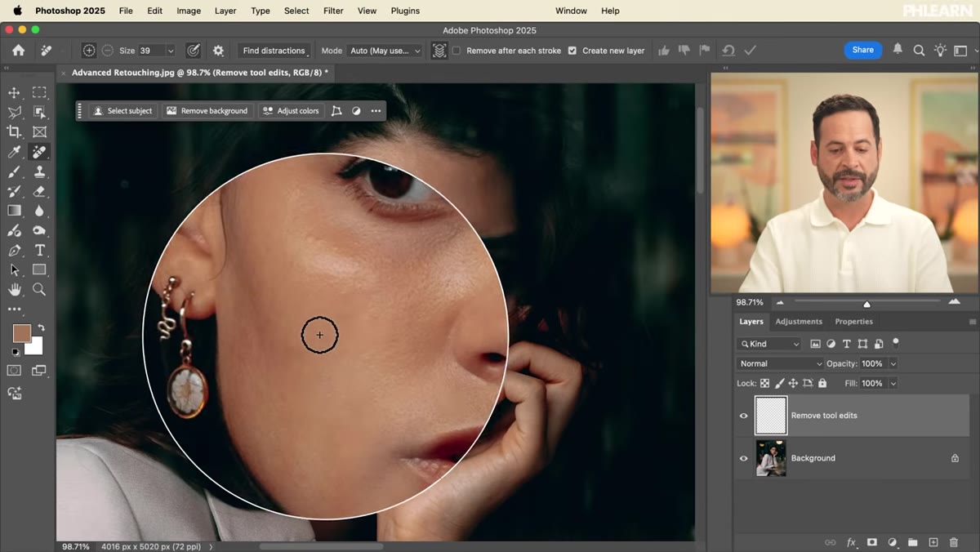
Task: Select the Eyedropper tool
Action: tap(14, 152)
